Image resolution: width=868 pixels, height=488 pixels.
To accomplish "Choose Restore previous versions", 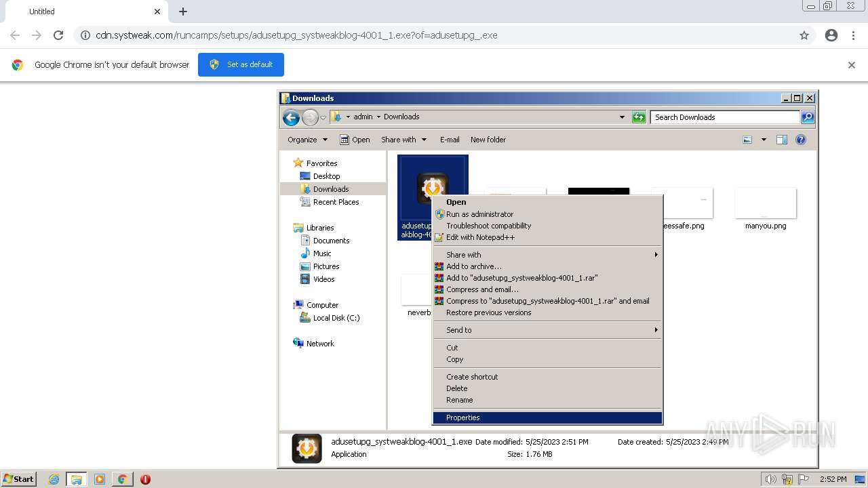I will 547,312.
